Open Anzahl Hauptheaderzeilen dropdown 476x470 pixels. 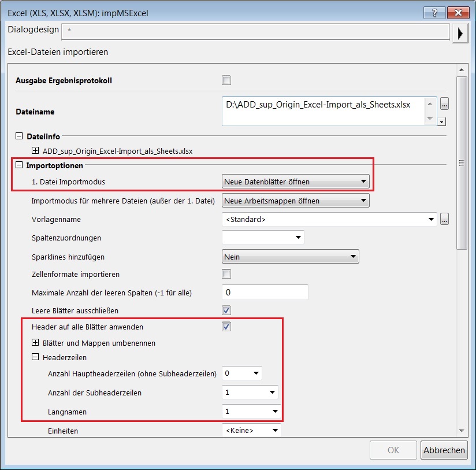[x=242, y=373]
